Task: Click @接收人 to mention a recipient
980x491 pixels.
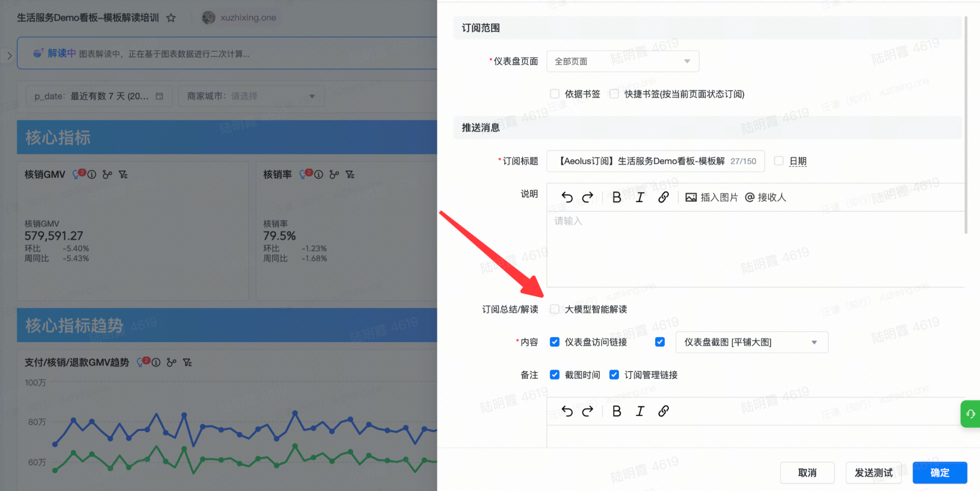Action: (766, 197)
